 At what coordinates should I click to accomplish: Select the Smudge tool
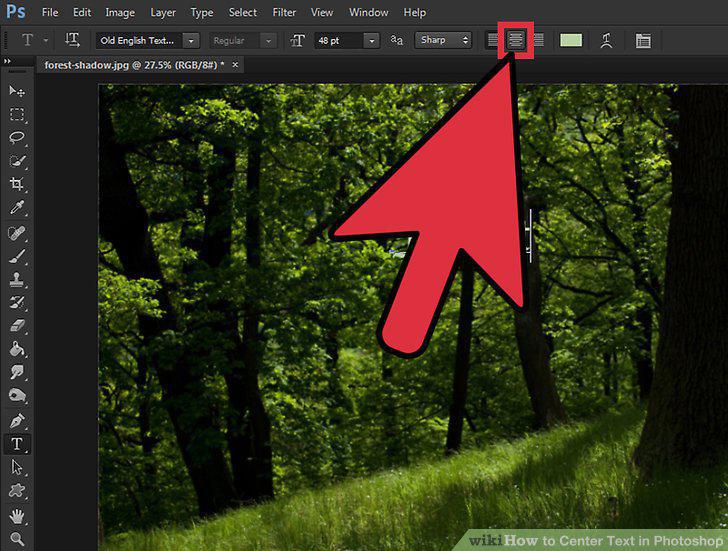coord(17,372)
